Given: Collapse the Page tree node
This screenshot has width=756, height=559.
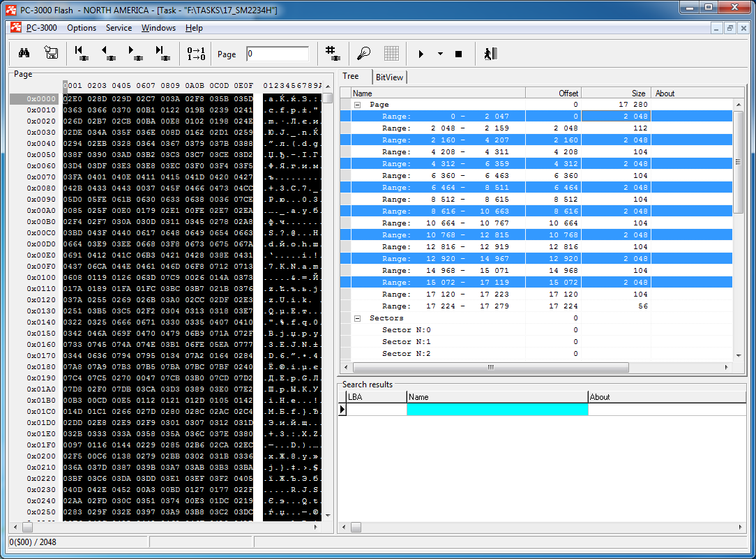Looking at the screenshot, I should (358, 105).
